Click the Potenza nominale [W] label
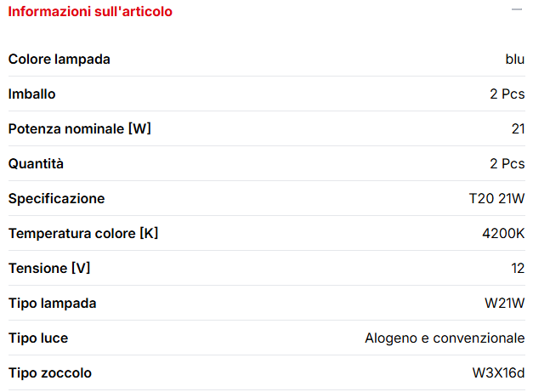The height and width of the screenshot is (392, 550). (x=80, y=128)
